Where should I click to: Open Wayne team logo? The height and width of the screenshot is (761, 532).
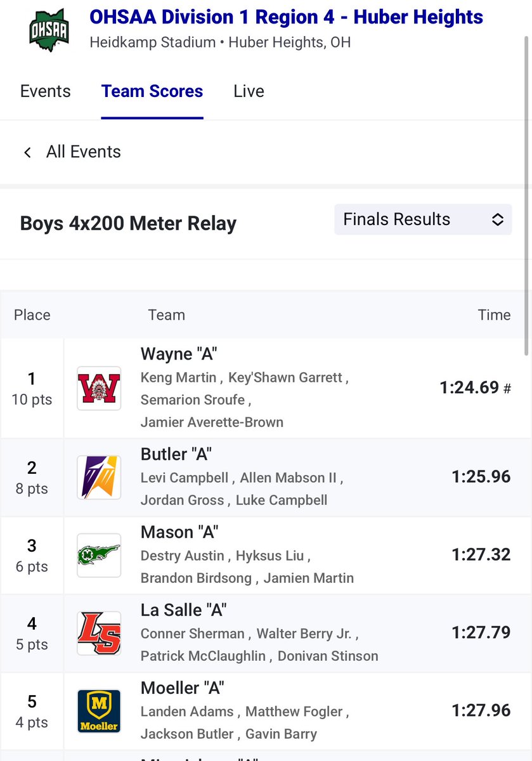(x=99, y=388)
